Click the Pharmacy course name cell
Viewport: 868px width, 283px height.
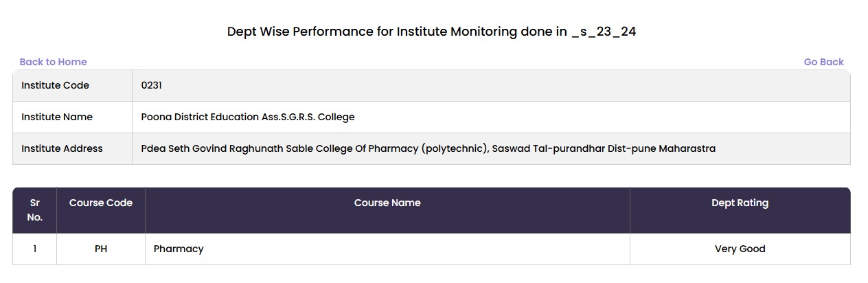tap(387, 249)
